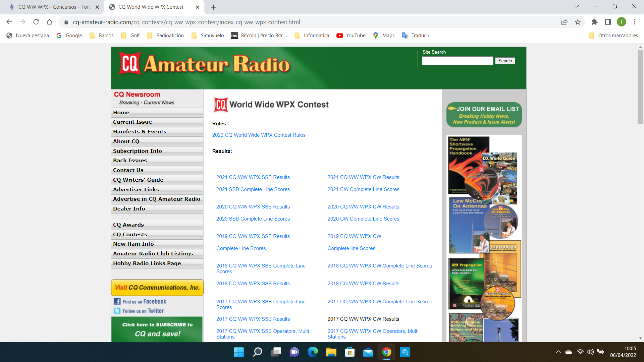Click the Site Search text field
Viewport: 644px width, 362px height.
[458, 61]
